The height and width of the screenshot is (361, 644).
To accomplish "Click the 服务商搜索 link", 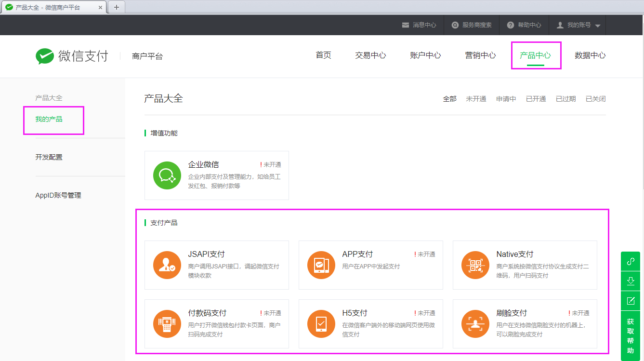I will click(477, 25).
